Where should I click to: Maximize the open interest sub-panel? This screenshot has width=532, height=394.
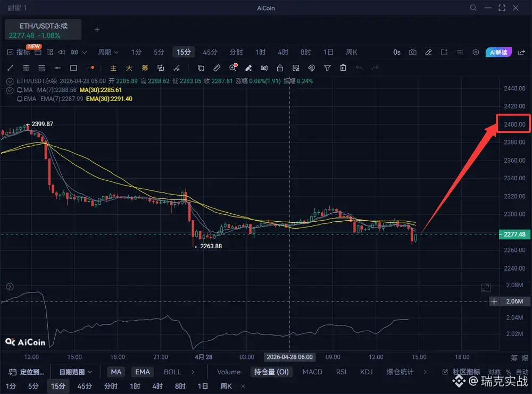coord(486,288)
